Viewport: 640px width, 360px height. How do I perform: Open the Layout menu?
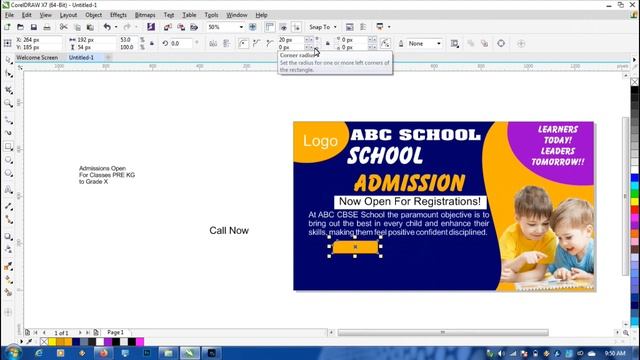coord(68,15)
